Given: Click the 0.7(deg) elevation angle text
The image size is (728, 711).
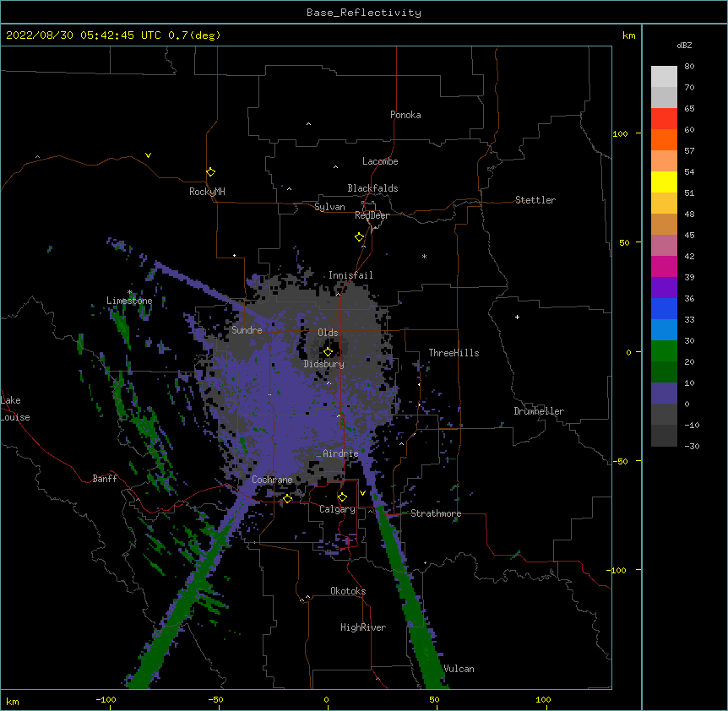Looking at the screenshot, I should click(194, 35).
